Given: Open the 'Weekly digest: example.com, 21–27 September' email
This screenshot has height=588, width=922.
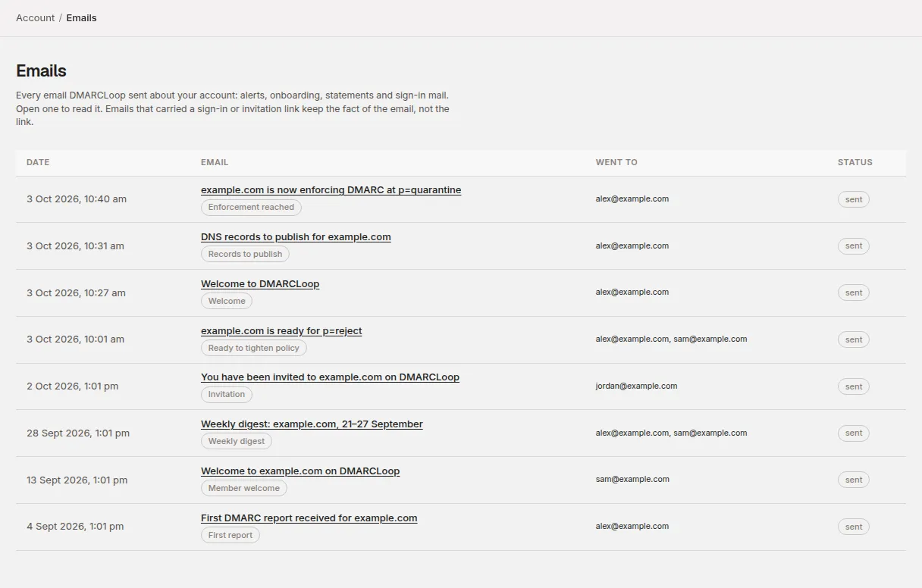Looking at the screenshot, I should point(312,424).
